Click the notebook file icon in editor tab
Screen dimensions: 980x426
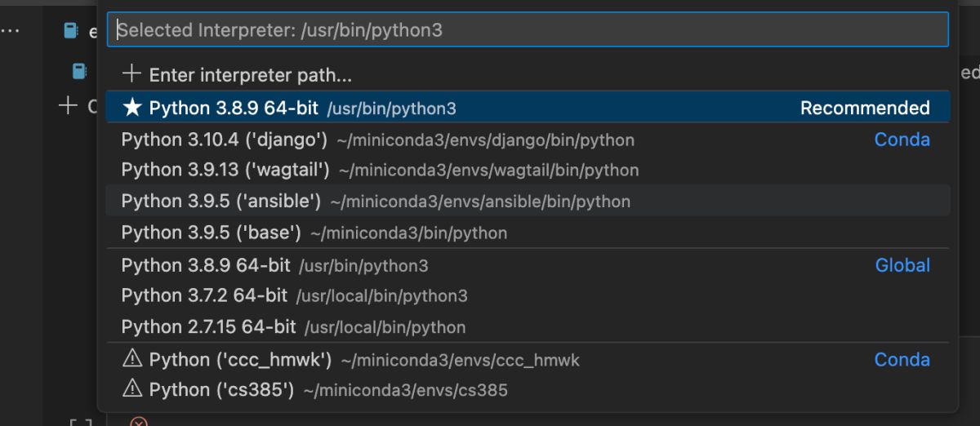click(x=72, y=31)
